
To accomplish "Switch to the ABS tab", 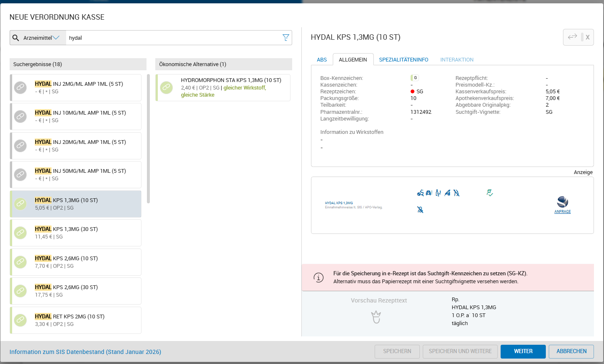I will click(x=322, y=60).
